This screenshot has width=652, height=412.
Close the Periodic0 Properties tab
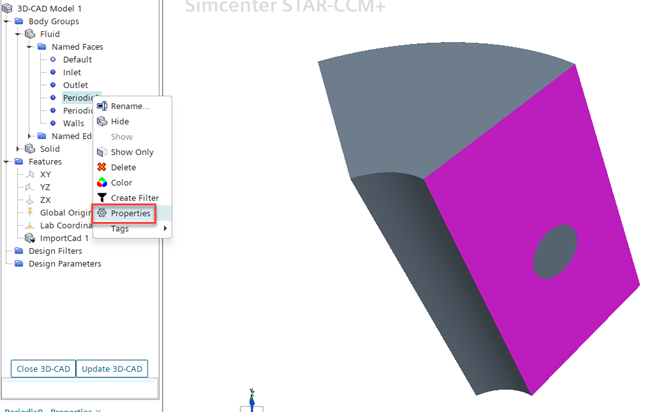[98, 410]
